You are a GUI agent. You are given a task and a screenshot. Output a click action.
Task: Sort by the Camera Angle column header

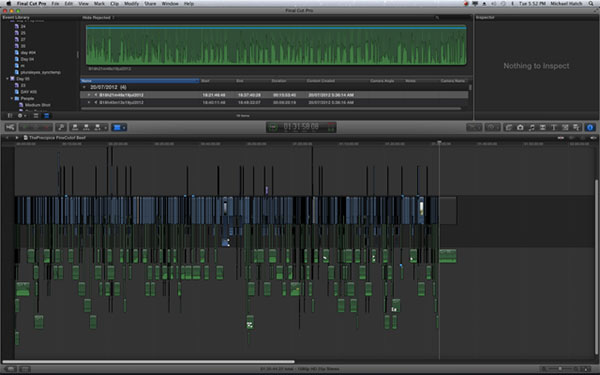(382, 81)
